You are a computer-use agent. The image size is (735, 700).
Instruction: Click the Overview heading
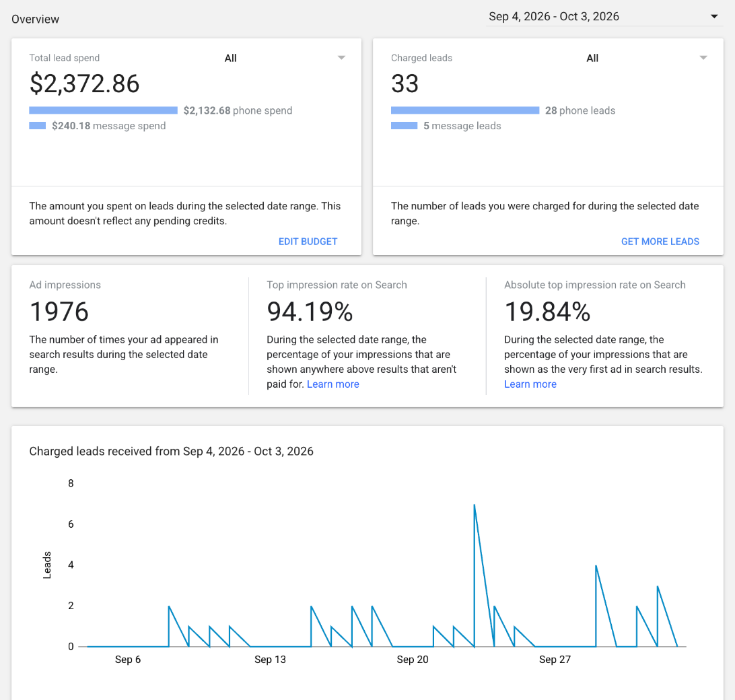[x=36, y=20]
